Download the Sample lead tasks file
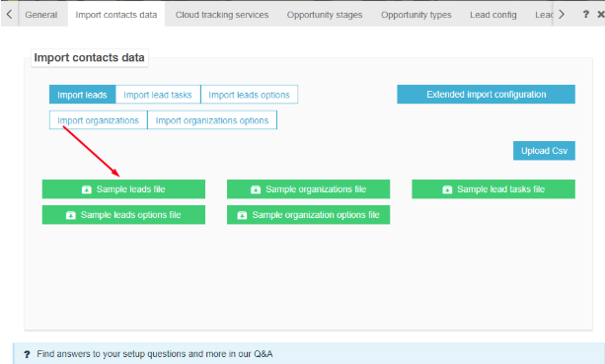 (x=493, y=189)
